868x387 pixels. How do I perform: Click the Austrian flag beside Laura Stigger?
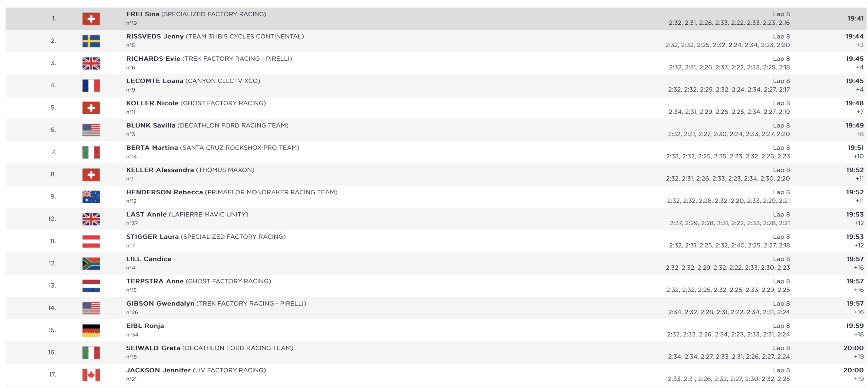coord(91,241)
